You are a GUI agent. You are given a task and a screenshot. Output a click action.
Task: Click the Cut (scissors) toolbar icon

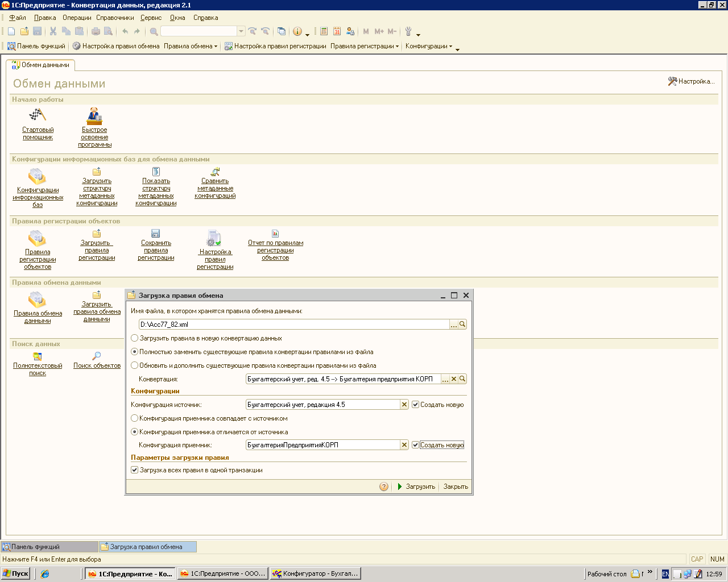click(x=53, y=31)
